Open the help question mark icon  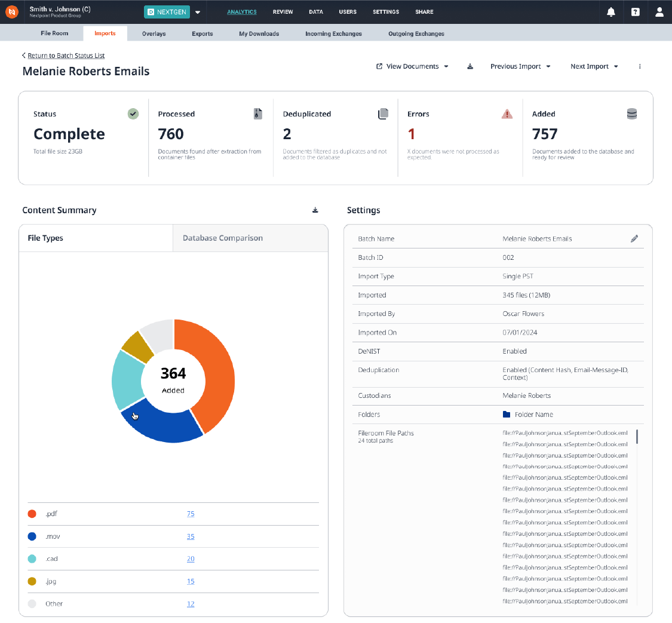[x=636, y=12]
